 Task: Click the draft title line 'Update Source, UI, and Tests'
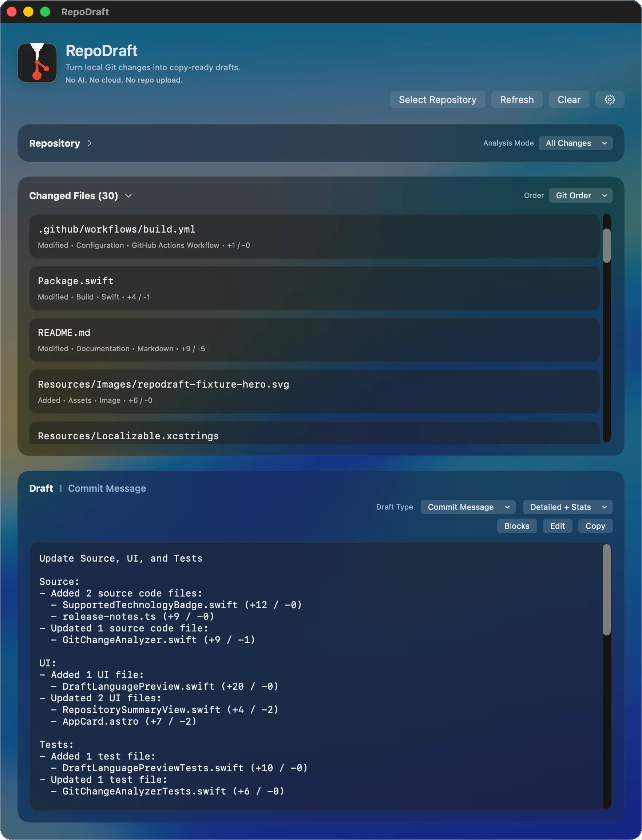point(121,558)
